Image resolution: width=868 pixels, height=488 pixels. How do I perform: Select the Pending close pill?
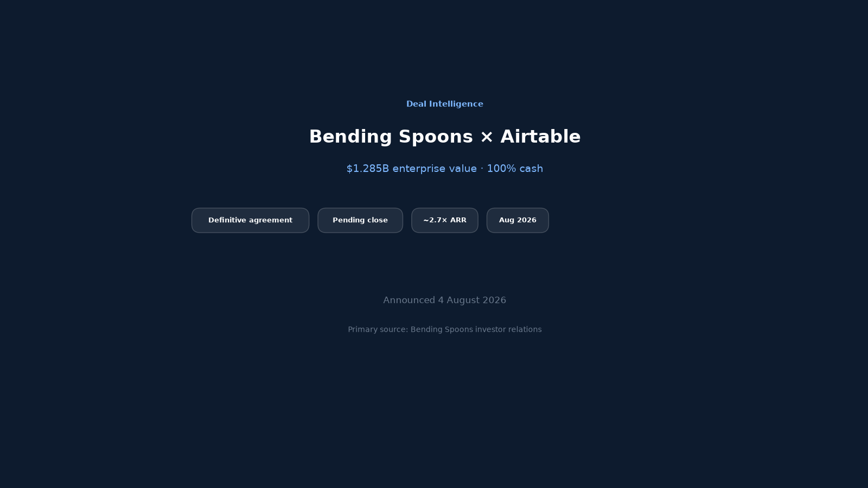coord(360,220)
